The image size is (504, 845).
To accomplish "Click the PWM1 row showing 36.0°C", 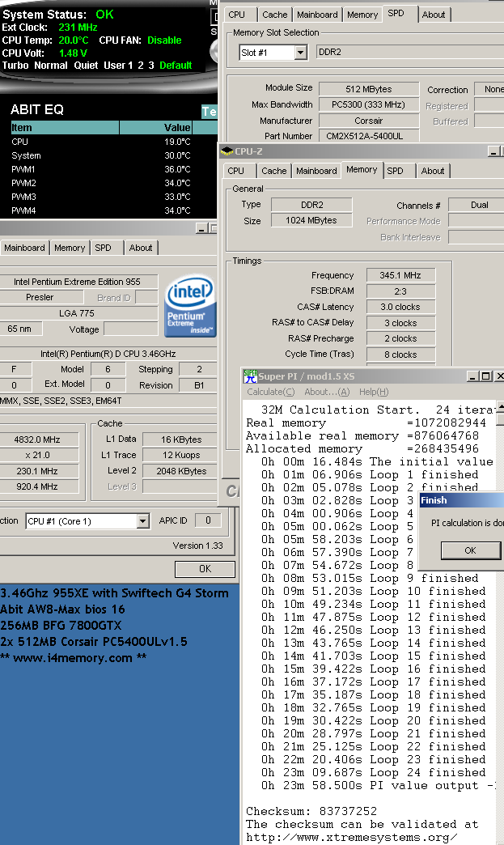I will 100,169.
